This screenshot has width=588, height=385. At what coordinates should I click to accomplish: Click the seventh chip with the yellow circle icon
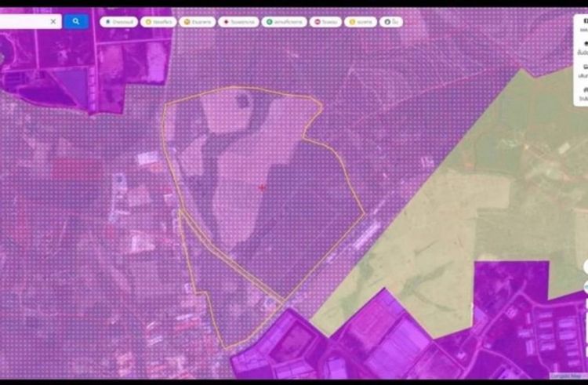pyautogui.click(x=361, y=22)
